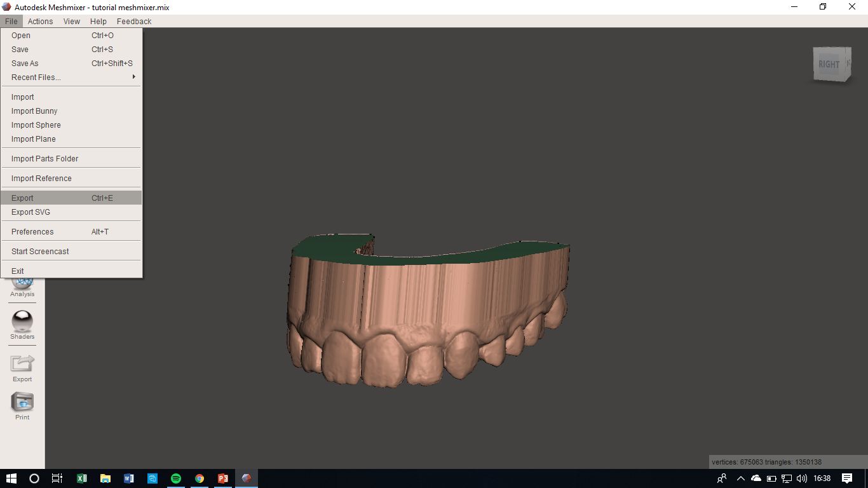Launch Excel from the taskbar

click(x=82, y=478)
